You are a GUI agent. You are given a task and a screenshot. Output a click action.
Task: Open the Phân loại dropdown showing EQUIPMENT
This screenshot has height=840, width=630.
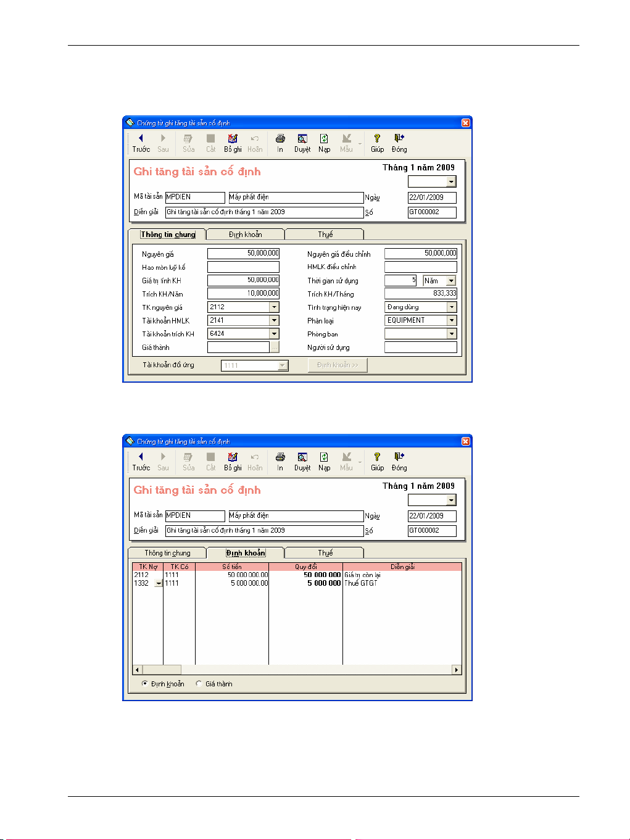tap(452, 320)
